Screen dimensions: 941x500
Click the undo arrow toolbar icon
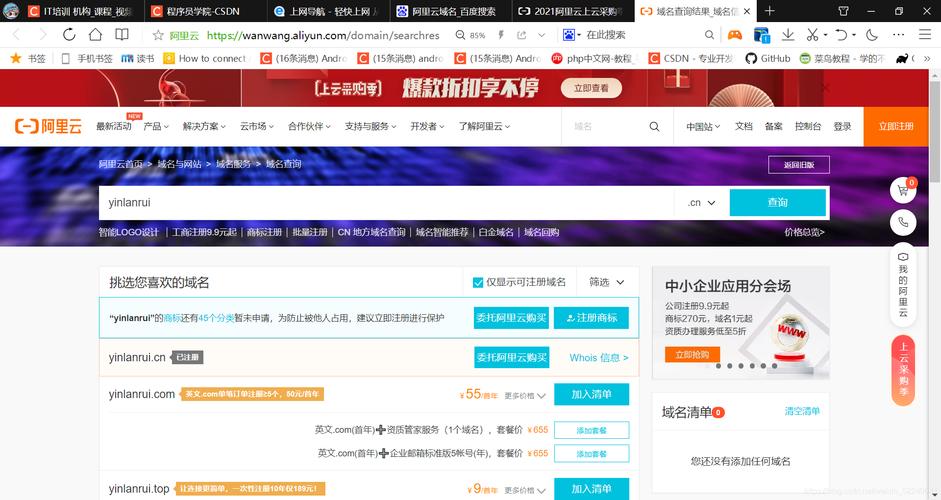(x=841, y=35)
